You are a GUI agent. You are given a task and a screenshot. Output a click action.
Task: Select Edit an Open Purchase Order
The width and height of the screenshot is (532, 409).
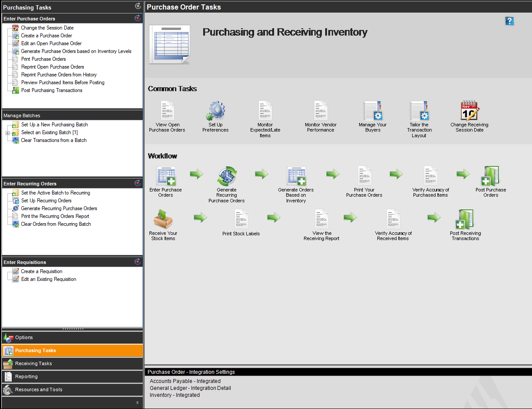click(x=51, y=43)
